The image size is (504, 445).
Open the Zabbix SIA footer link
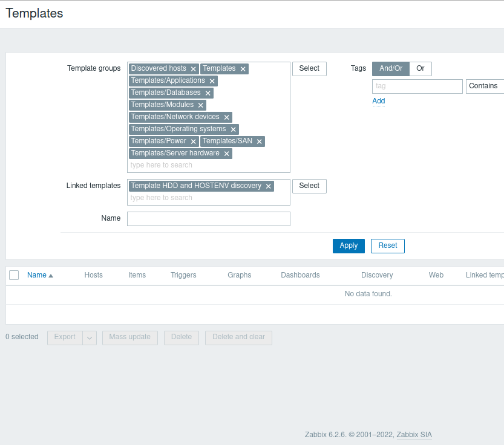click(x=414, y=435)
